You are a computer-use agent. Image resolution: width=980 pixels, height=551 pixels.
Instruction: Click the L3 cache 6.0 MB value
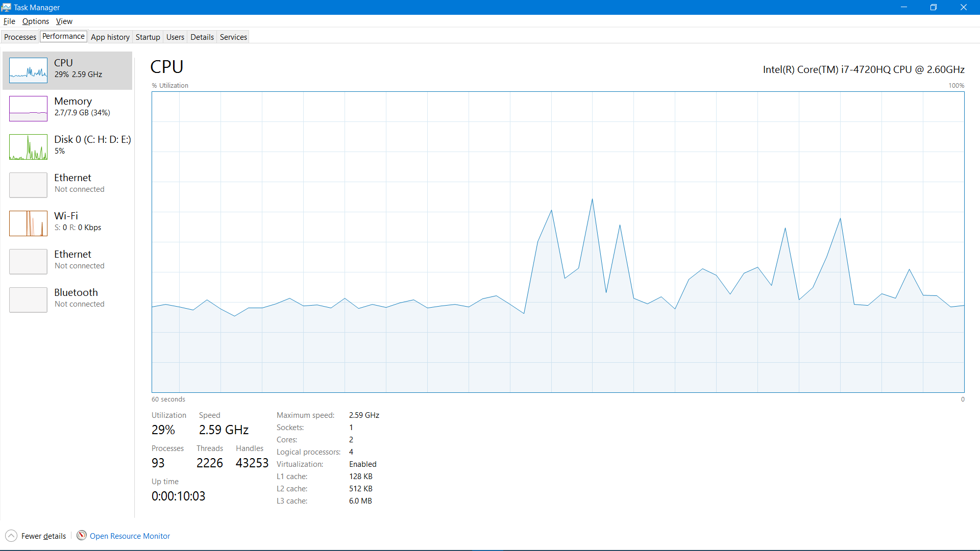click(361, 501)
